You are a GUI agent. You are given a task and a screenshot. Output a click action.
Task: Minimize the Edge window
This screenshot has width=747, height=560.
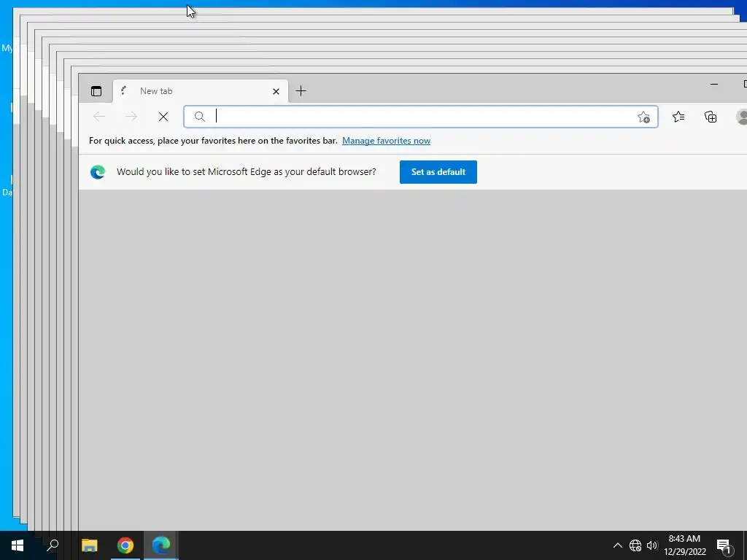713,85
